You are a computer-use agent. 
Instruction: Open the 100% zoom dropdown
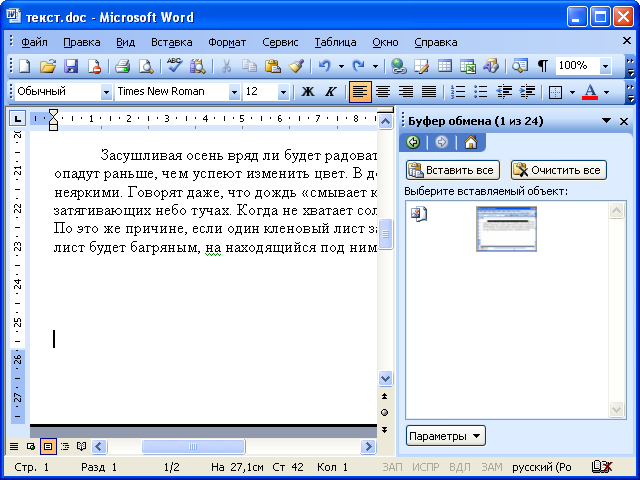[x=606, y=66]
